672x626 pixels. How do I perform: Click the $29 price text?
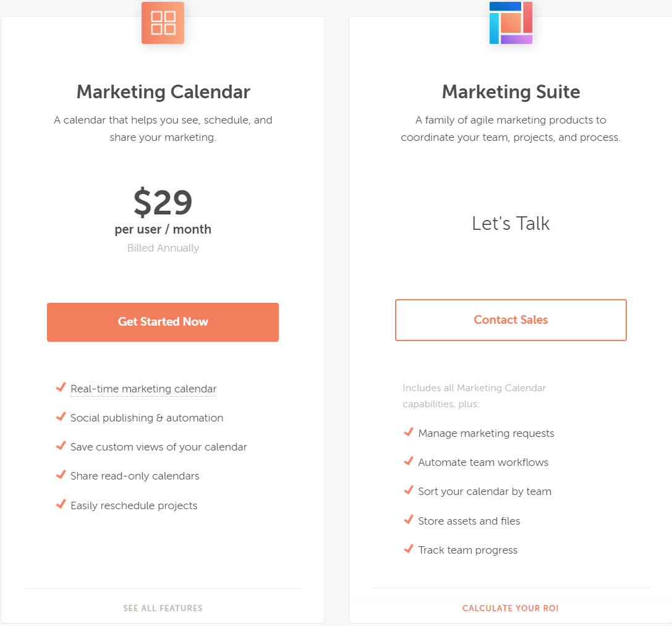(x=163, y=202)
